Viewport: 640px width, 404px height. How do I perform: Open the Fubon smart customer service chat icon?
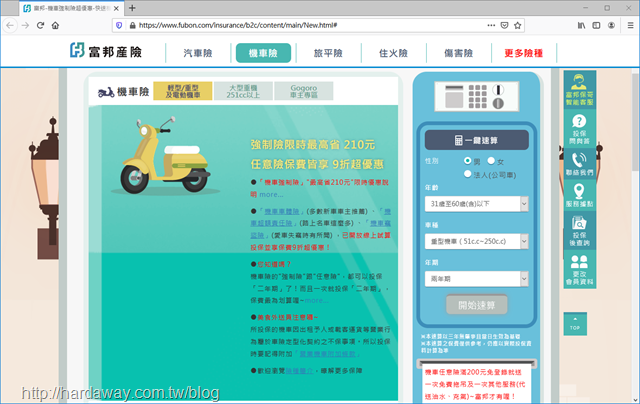pyautogui.click(x=580, y=90)
